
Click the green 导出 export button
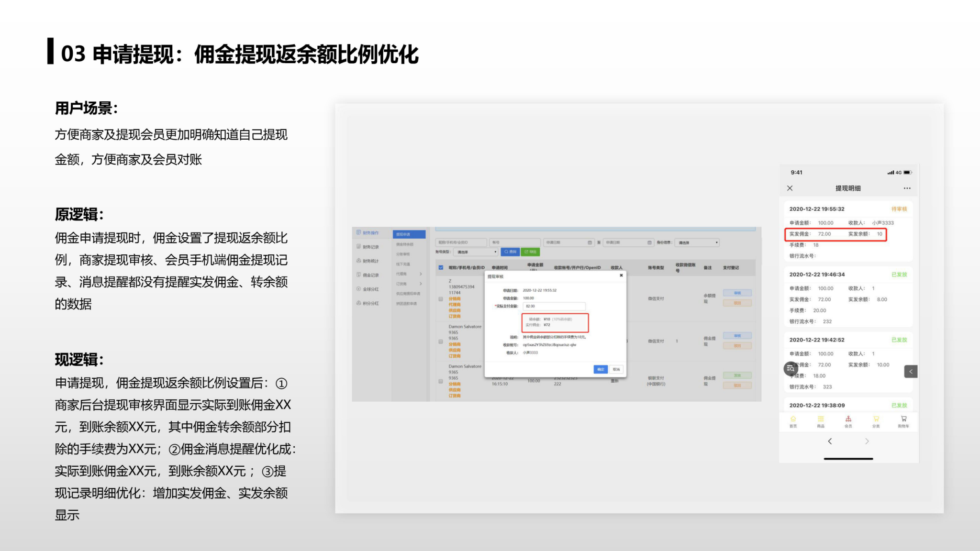pyautogui.click(x=530, y=252)
